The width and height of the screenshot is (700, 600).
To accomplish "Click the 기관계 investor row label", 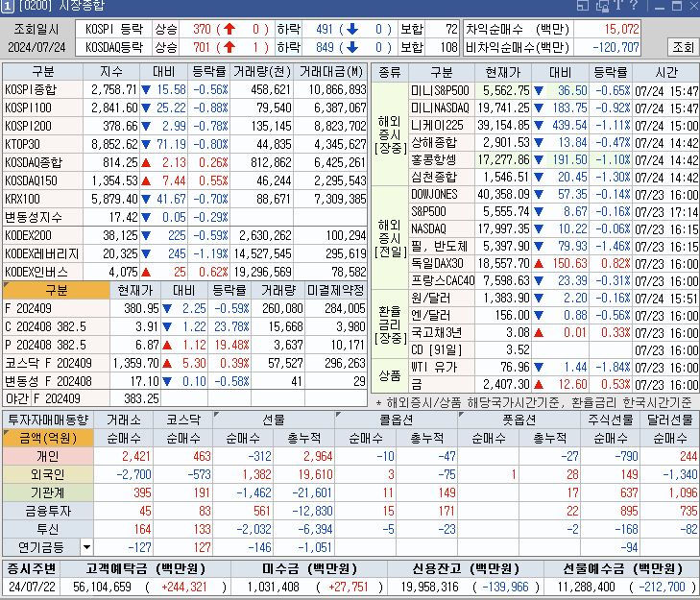I will coord(48,492).
